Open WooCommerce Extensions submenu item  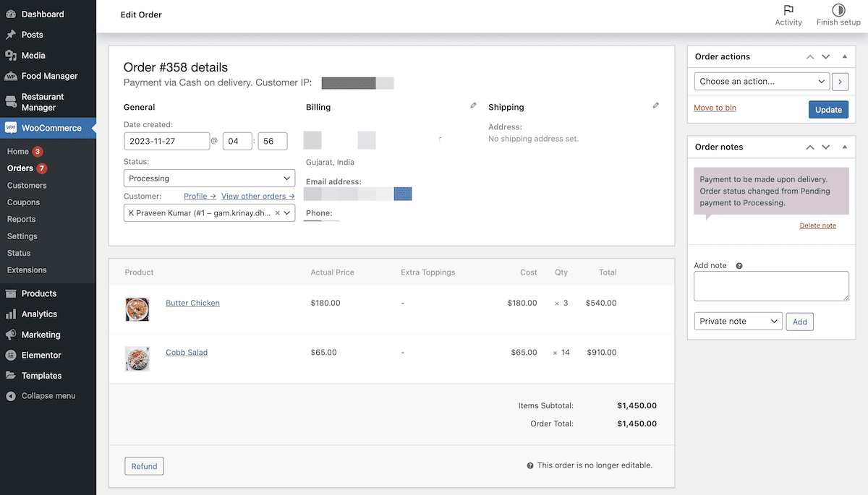pos(27,270)
